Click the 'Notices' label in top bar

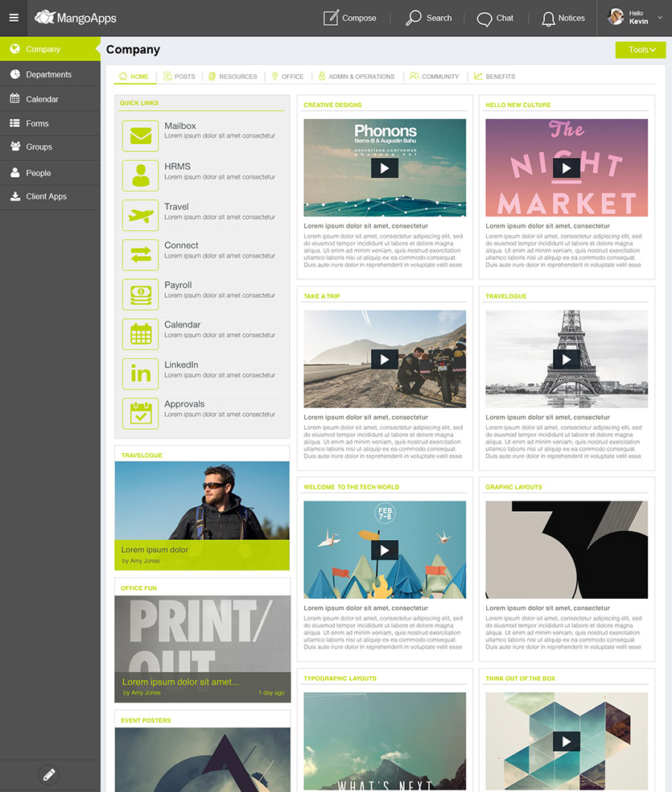[x=571, y=19]
